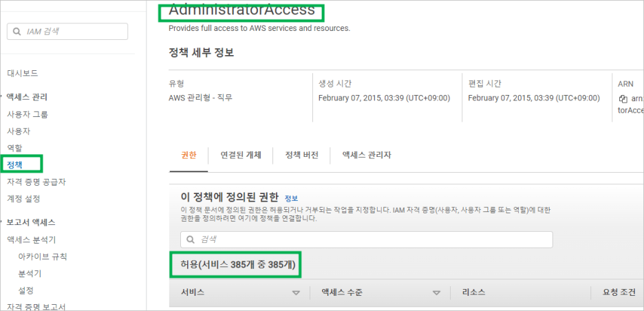Click the 편집 시간 field label
This screenshot has height=311, width=644.
point(484,84)
